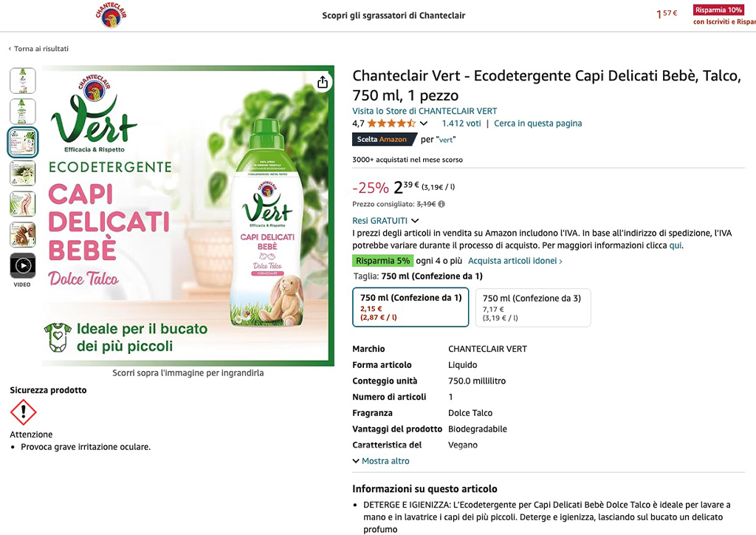Image resolution: width=756 pixels, height=535 pixels.
Task: Click the info icon beside Prezzo consigliato
Action: point(441,204)
